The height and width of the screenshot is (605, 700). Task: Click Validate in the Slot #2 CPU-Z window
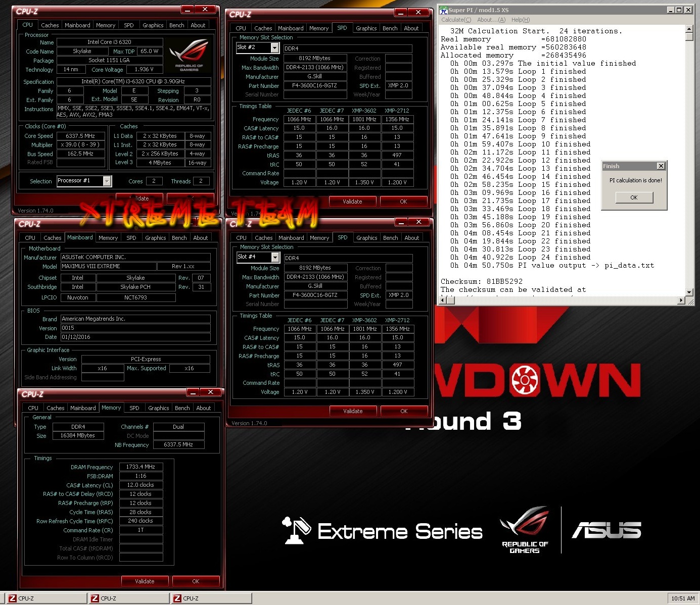(352, 201)
